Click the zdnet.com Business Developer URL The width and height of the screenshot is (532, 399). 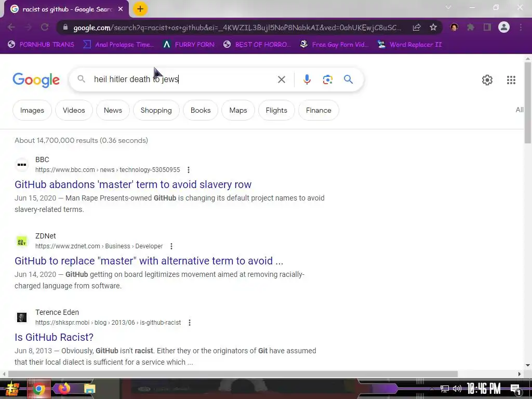99,246
